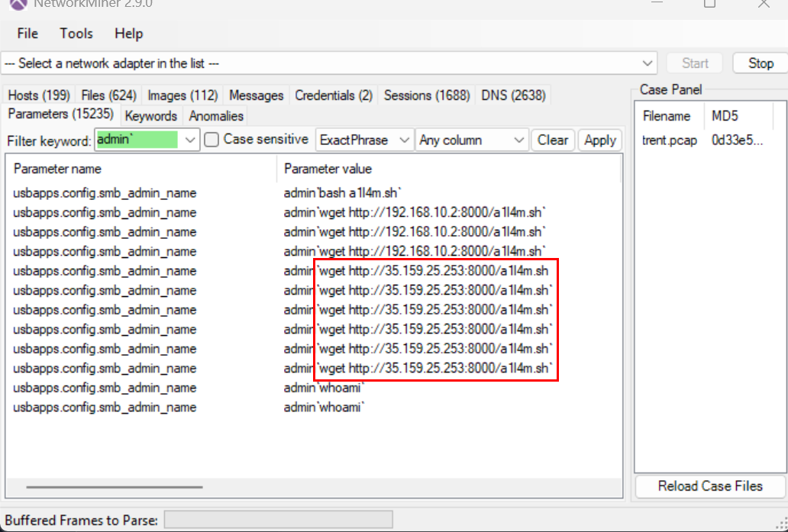The height and width of the screenshot is (532, 788).
Task: Switch to the Hosts (199) tab
Action: point(39,95)
